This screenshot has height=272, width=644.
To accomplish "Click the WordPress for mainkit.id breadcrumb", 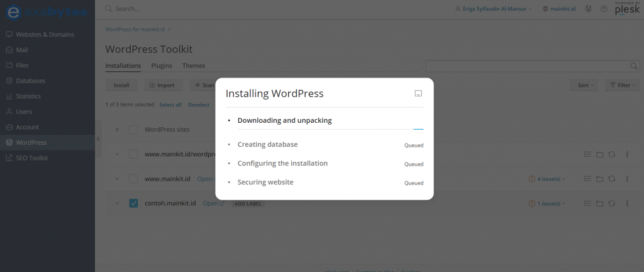I will [x=136, y=29].
